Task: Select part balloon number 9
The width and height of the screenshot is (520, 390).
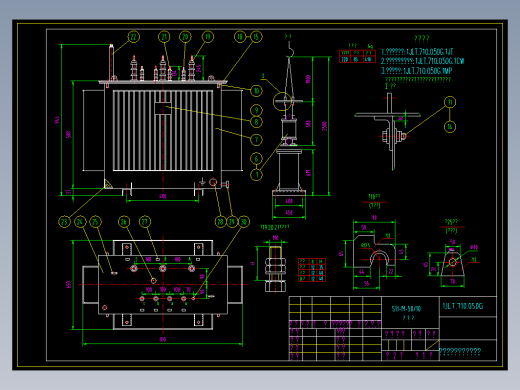Action: [x=256, y=110]
